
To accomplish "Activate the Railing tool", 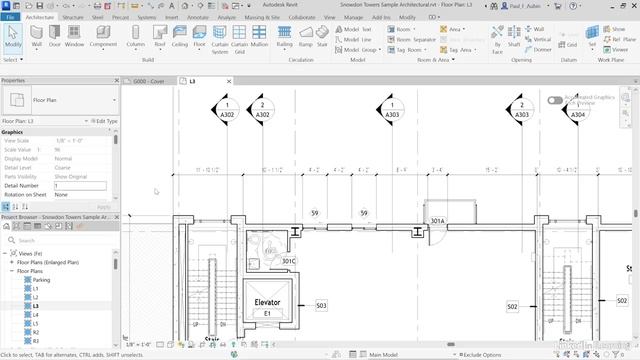I will click(284, 37).
